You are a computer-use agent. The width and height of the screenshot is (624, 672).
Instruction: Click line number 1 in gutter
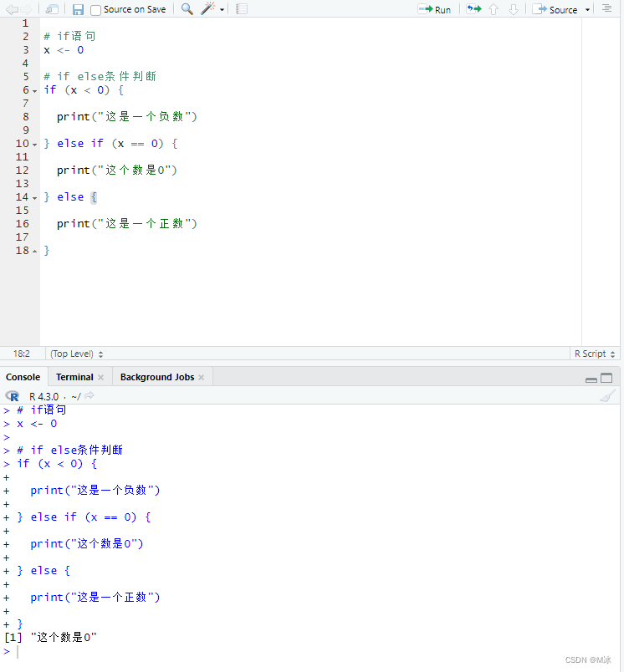pos(25,23)
